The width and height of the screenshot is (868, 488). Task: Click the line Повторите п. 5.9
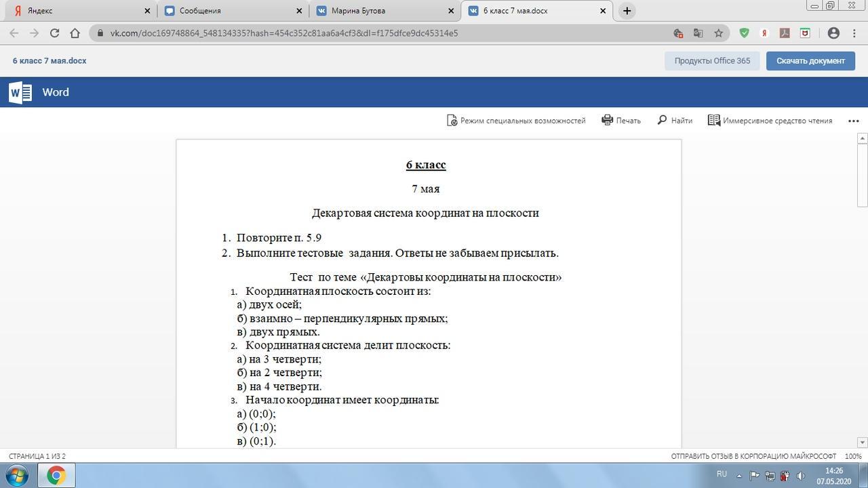click(x=279, y=238)
